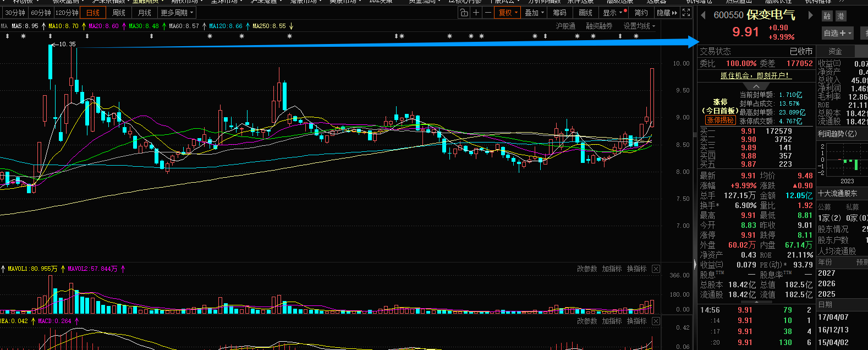Click the fullscreen expand icon
Screen dimensions: 868x350
click(686, 13)
